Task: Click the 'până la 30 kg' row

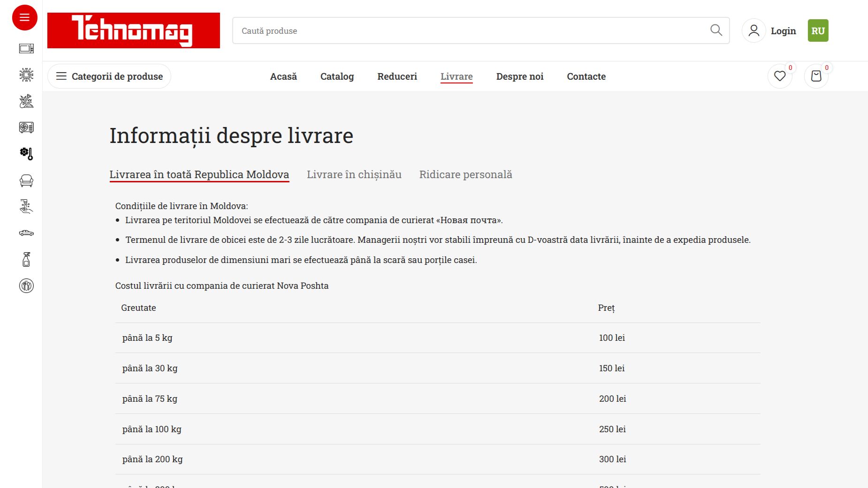Action: point(438,368)
